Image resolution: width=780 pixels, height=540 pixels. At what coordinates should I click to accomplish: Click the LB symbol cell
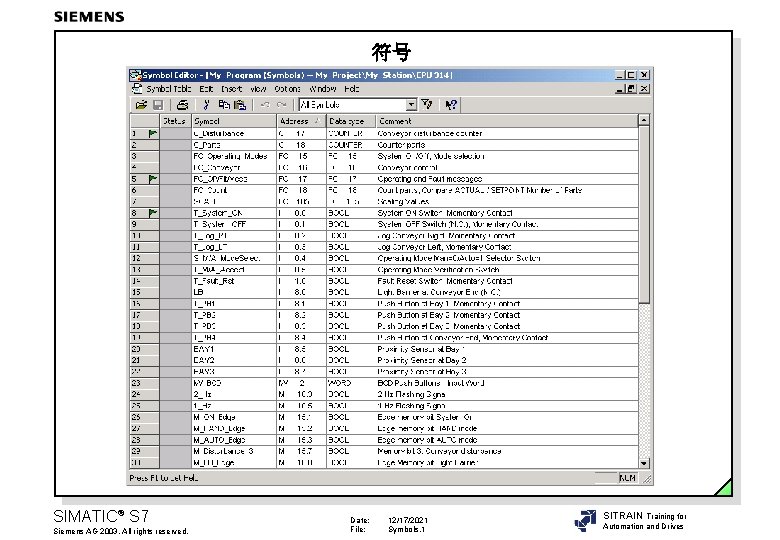pos(234,292)
